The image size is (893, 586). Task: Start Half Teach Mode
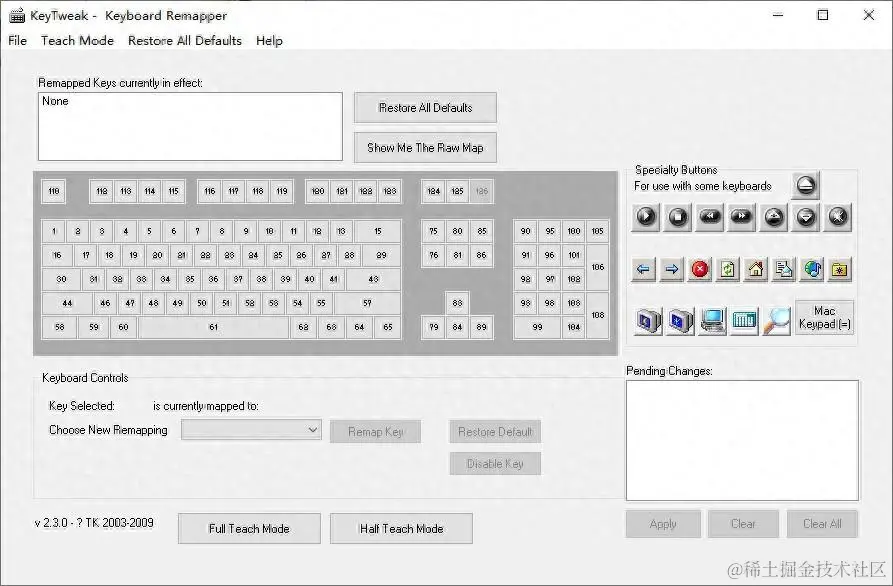click(x=401, y=528)
